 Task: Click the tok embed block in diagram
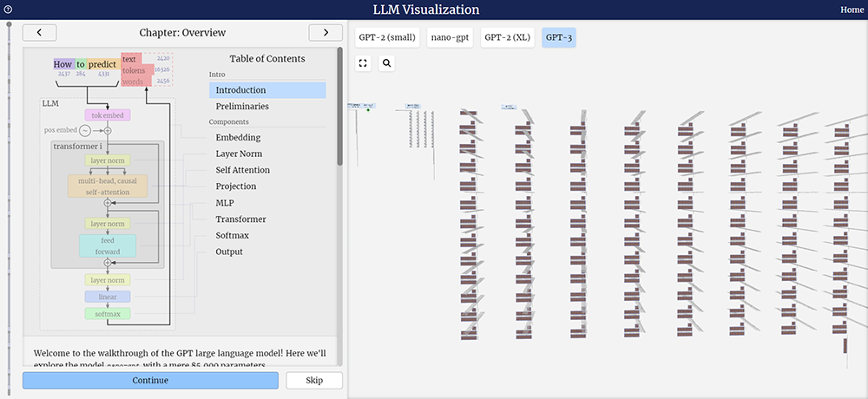108,114
